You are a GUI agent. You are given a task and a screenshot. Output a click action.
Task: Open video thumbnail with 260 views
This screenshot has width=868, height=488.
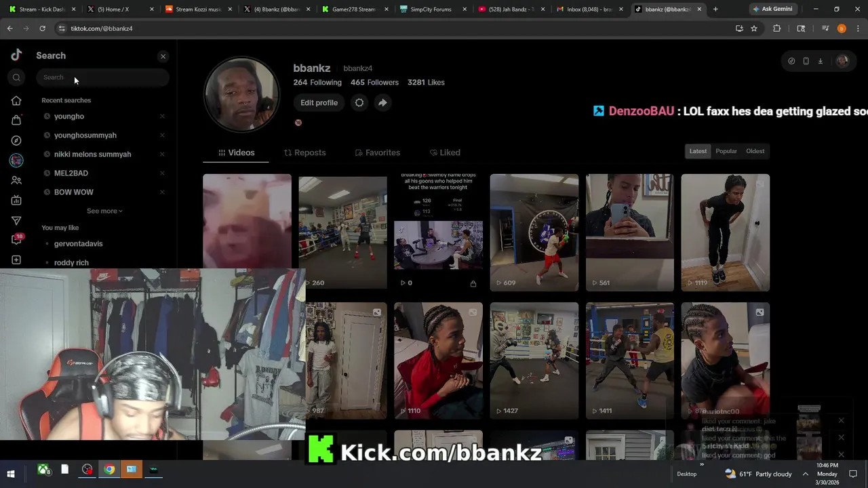pyautogui.click(x=342, y=232)
